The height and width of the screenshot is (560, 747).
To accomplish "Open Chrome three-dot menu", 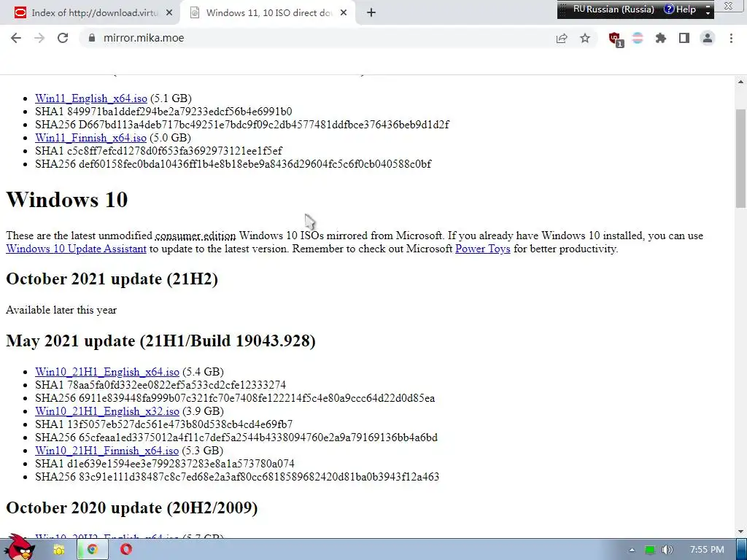I will pyautogui.click(x=731, y=38).
